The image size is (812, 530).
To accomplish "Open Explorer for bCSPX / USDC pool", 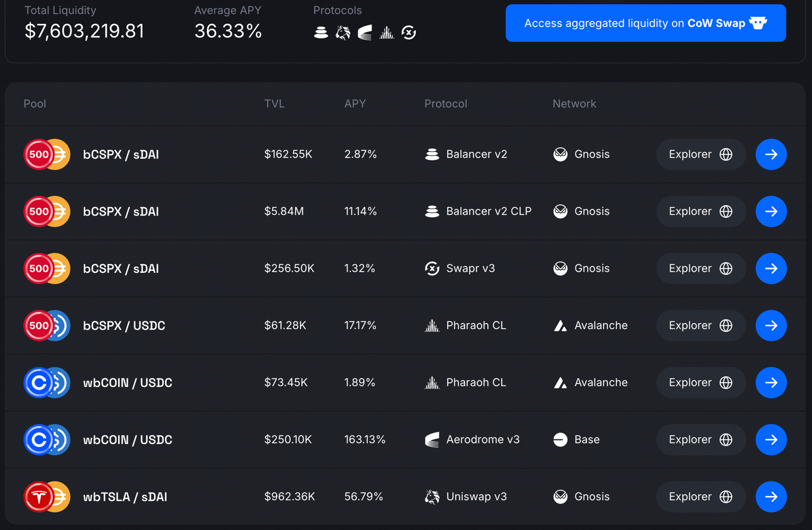I will pos(701,325).
